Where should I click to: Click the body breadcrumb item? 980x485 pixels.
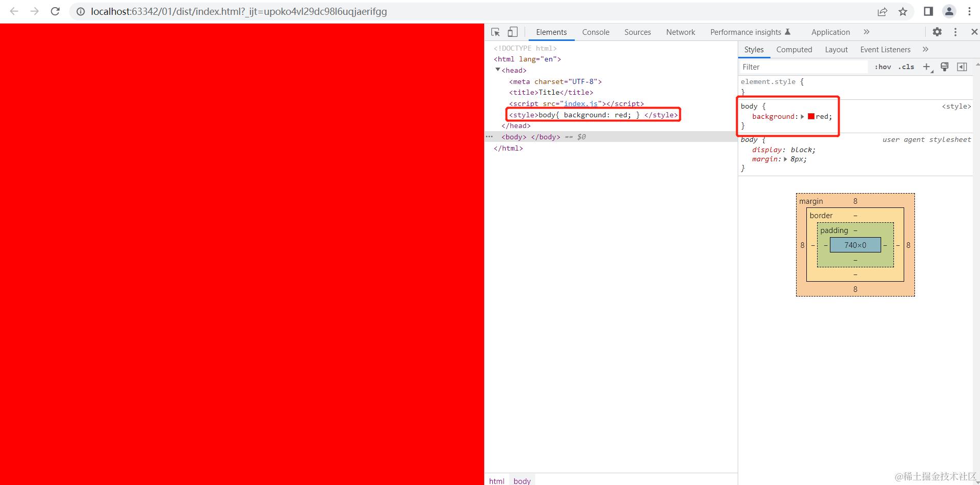pyautogui.click(x=522, y=481)
